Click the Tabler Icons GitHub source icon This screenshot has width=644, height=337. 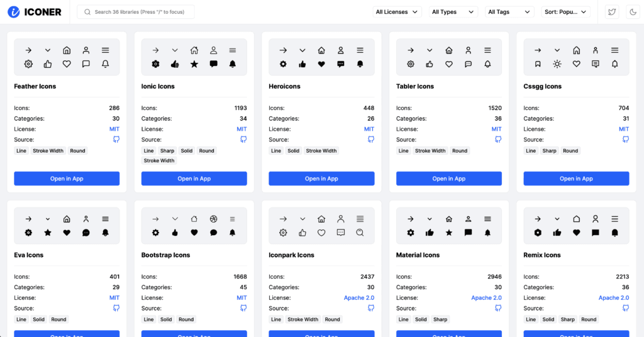pyautogui.click(x=498, y=140)
